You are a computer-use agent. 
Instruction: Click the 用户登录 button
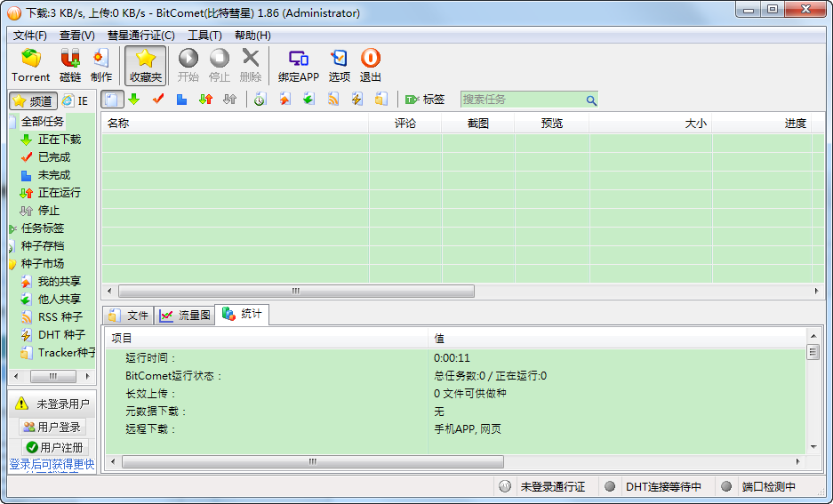[52, 428]
